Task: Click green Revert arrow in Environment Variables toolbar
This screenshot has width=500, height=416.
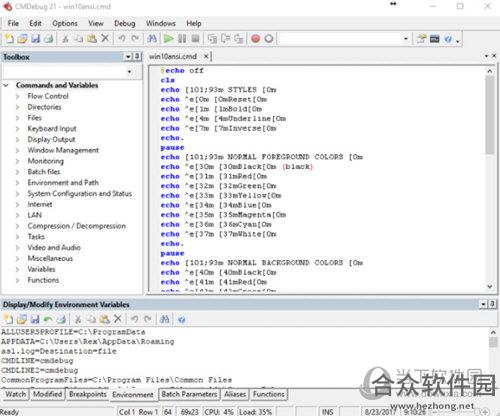Action: (x=48, y=319)
